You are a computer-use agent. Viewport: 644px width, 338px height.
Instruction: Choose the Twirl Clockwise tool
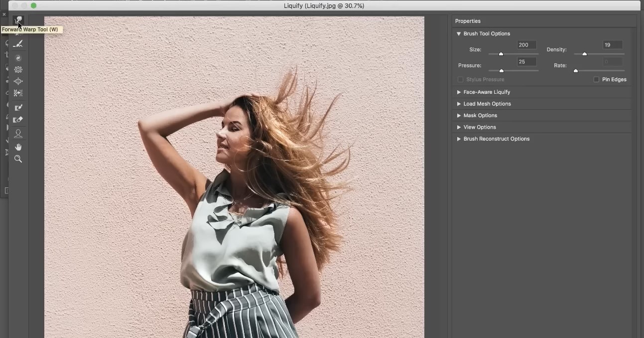point(18,58)
